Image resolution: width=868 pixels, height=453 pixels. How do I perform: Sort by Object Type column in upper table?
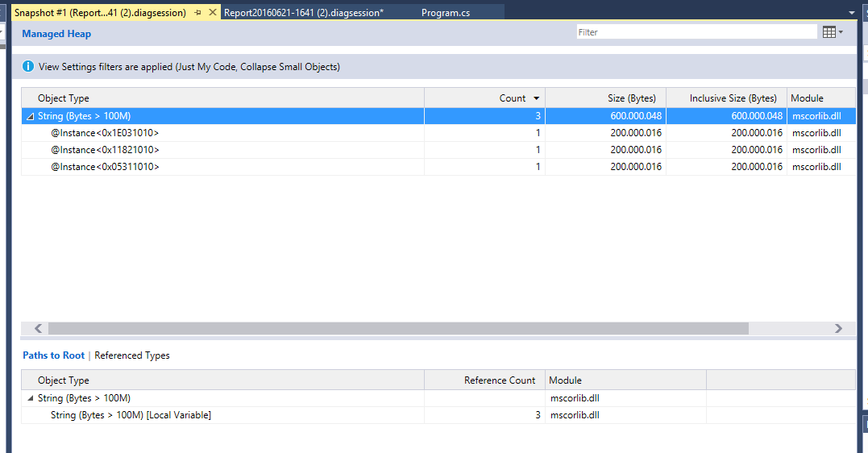(x=222, y=98)
